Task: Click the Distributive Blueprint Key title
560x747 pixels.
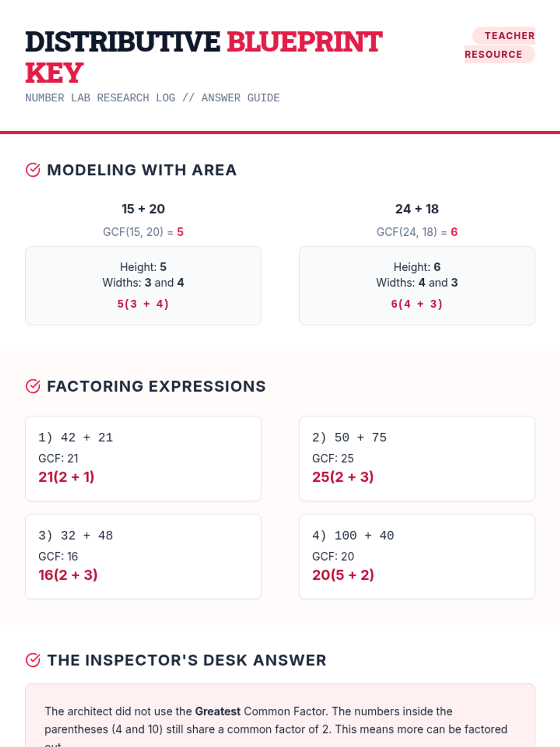Action: [x=203, y=57]
